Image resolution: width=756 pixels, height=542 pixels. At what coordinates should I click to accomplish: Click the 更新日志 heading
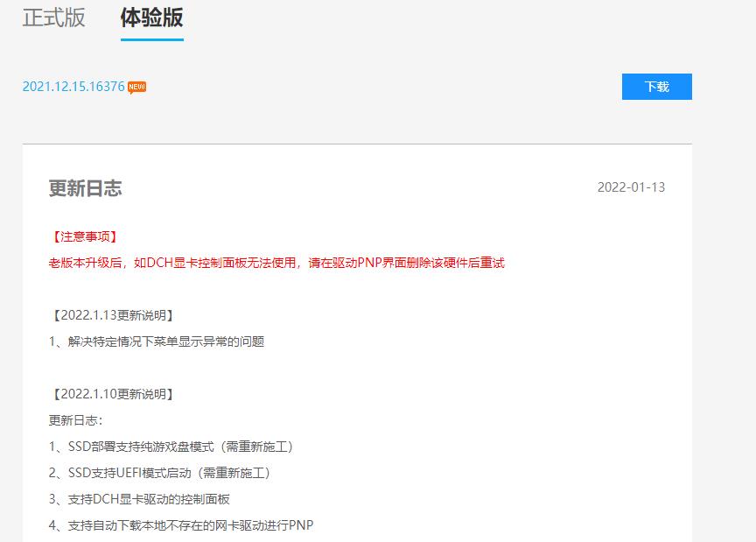[x=85, y=188]
